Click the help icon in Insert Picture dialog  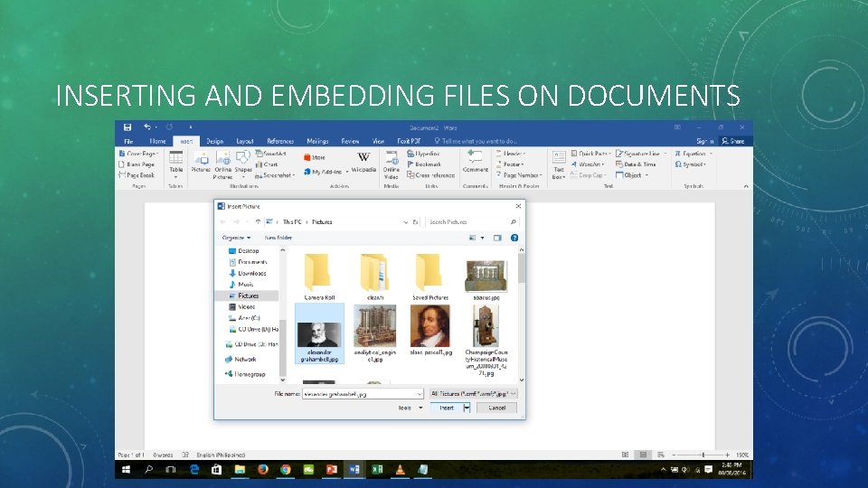pos(514,238)
